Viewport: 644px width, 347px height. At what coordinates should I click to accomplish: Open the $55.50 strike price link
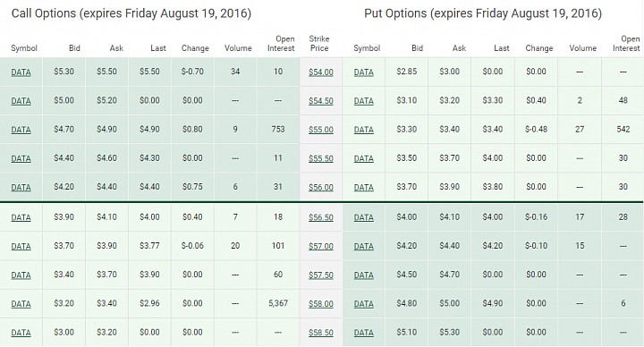coord(321,158)
